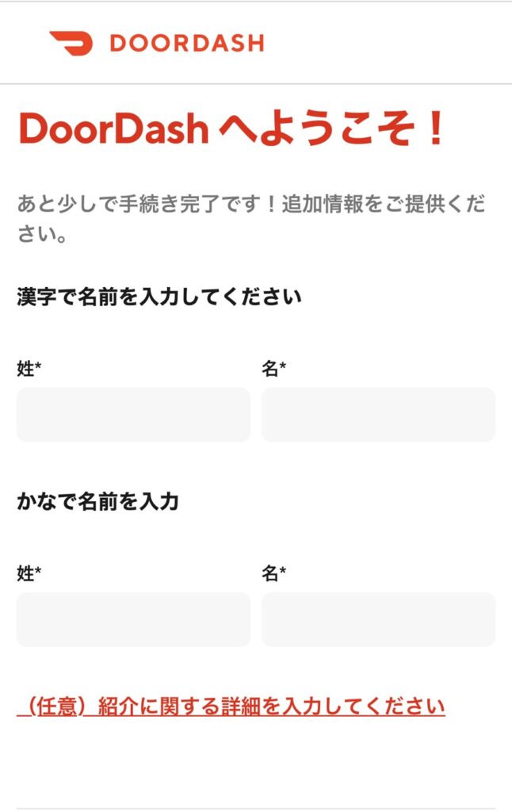Viewport: 512px width, 812px height.
Task: Click the 姓 label under the kana heading
Action: [25, 573]
